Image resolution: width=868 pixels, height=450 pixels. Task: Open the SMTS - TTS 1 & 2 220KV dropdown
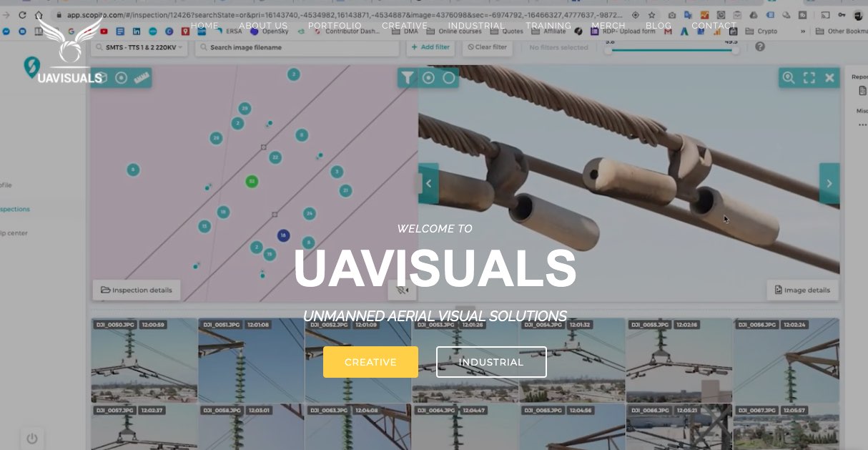(138, 47)
